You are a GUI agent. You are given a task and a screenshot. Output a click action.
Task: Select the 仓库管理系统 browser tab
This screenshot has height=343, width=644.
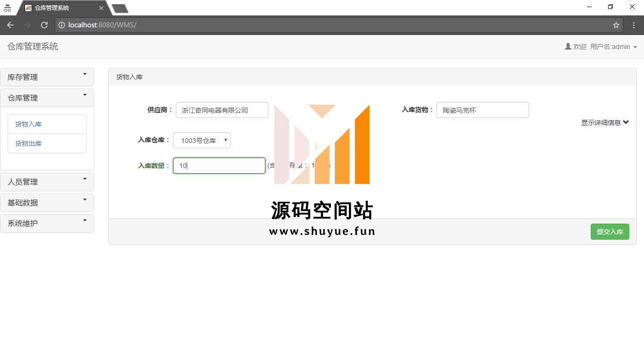coord(63,8)
